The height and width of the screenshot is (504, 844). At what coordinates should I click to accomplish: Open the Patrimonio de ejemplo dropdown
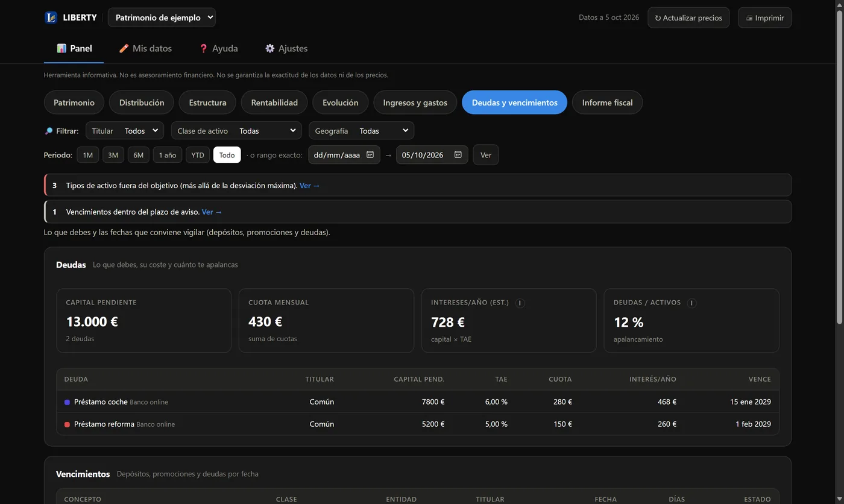click(162, 17)
